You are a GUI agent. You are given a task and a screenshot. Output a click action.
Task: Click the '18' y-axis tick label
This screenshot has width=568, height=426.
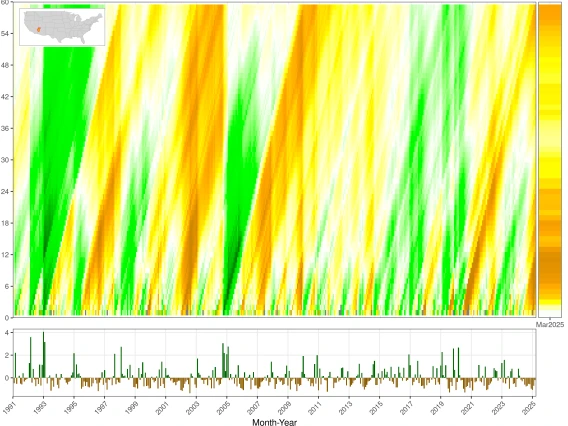(x=5, y=223)
